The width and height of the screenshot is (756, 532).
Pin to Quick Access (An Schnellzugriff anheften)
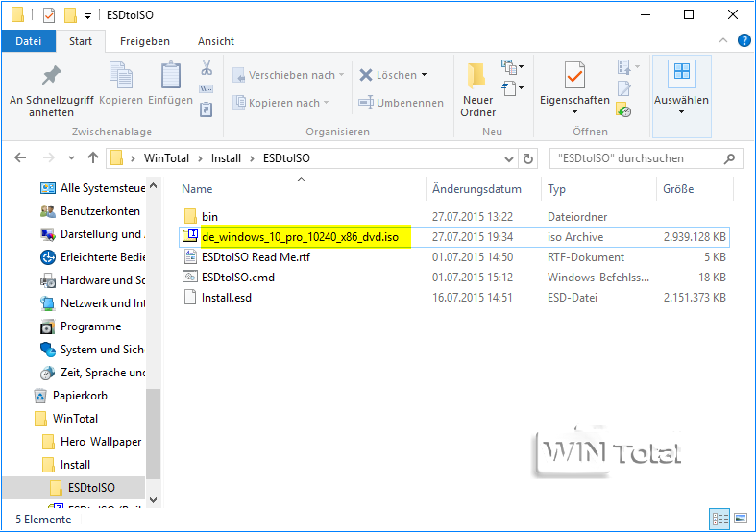(x=51, y=91)
